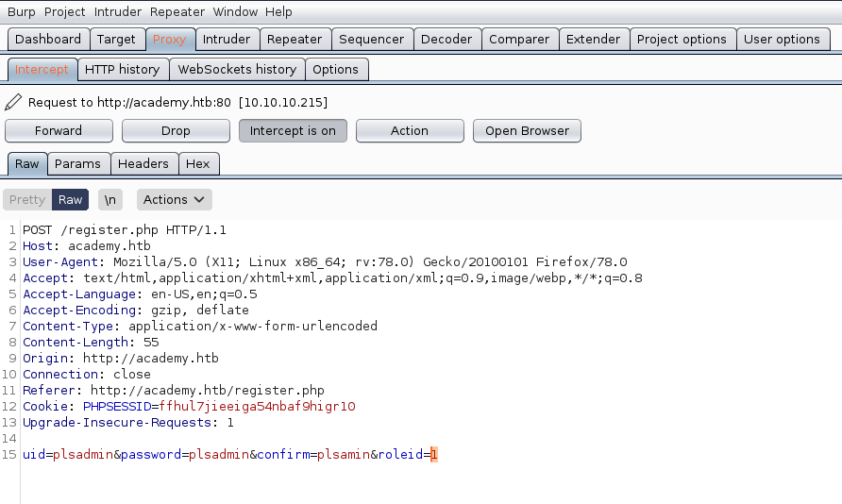Open the Help menu
Screen dimensions: 842x504
(x=278, y=12)
